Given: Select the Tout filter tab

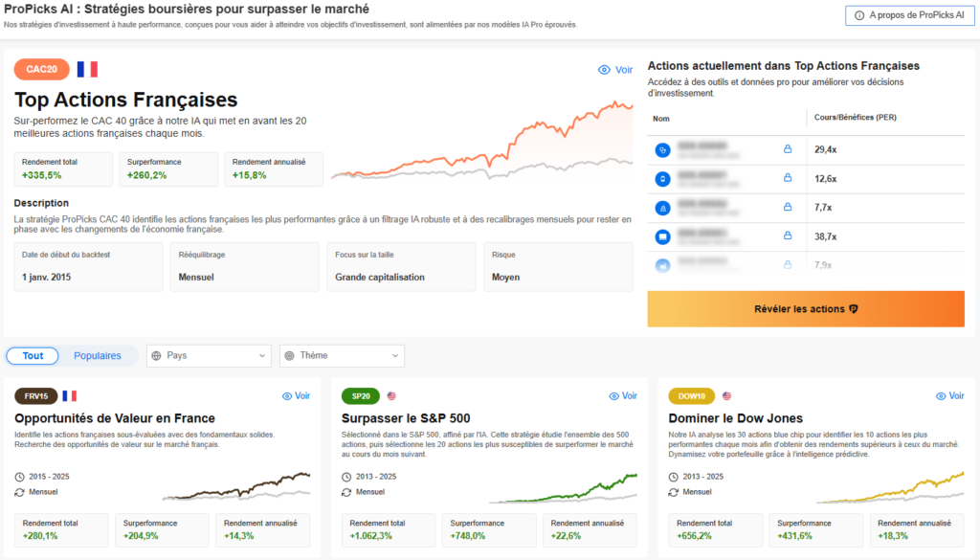Looking at the screenshot, I should 33,356.
